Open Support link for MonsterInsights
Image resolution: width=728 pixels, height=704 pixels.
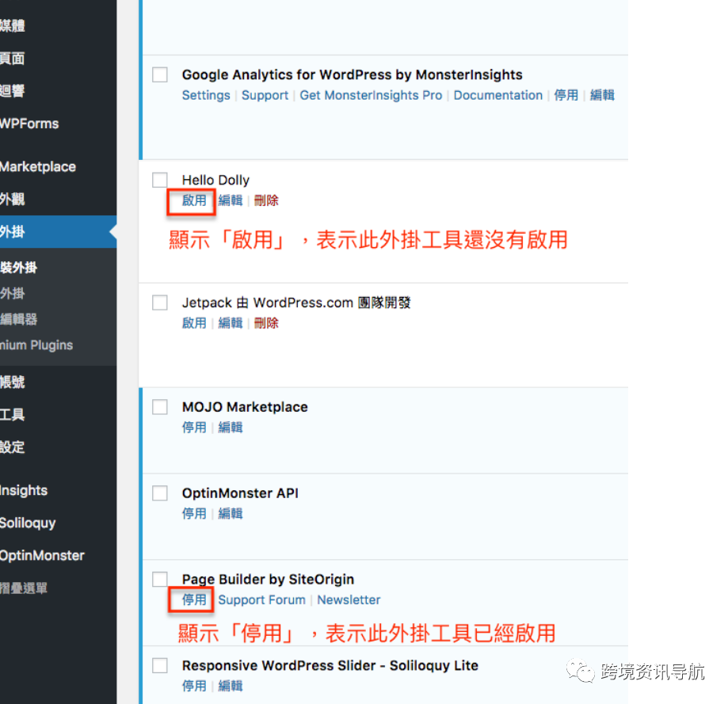[265, 95]
